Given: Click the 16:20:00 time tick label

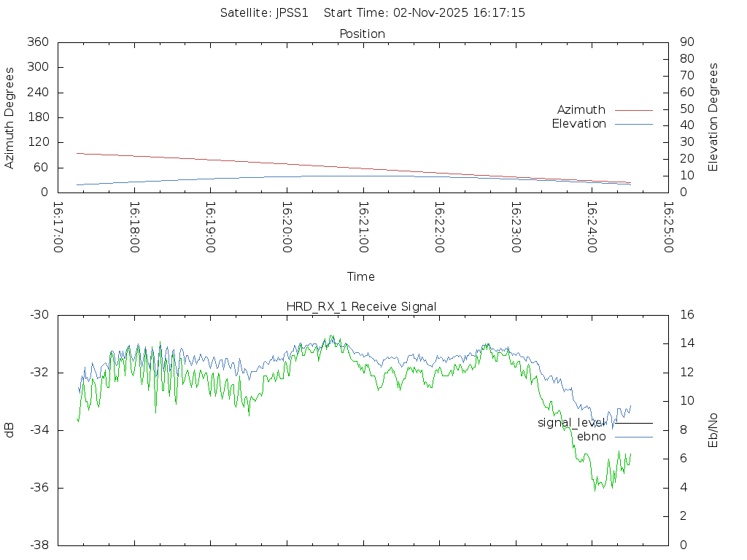Looking at the screenshot, I should (287, 227).
